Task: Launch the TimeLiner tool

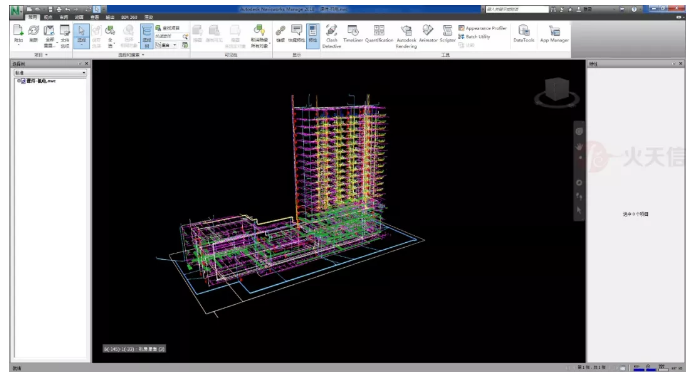Action: 353,34
